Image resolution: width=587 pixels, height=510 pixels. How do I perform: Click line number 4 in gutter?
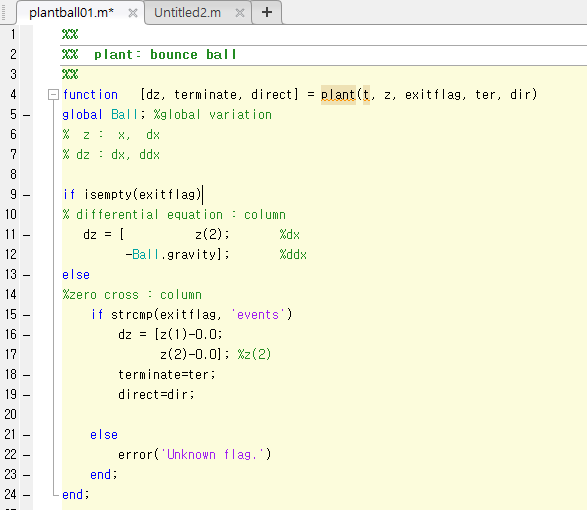point(13,94)
